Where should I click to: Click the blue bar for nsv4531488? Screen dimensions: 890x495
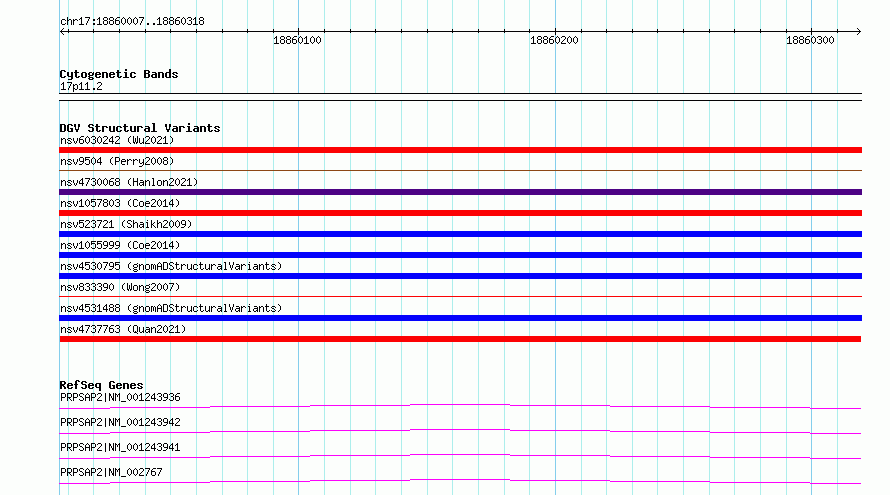(460, 318)
